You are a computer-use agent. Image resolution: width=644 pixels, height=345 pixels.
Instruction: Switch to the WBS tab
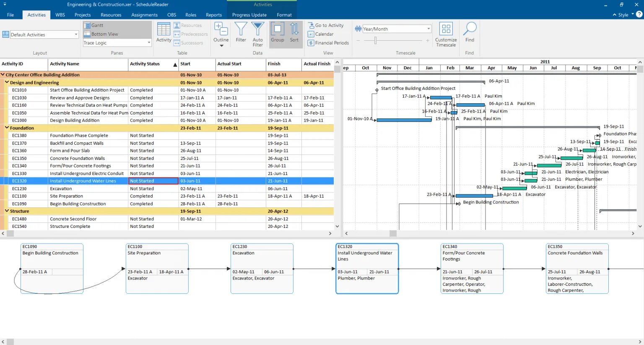[60, 15]
